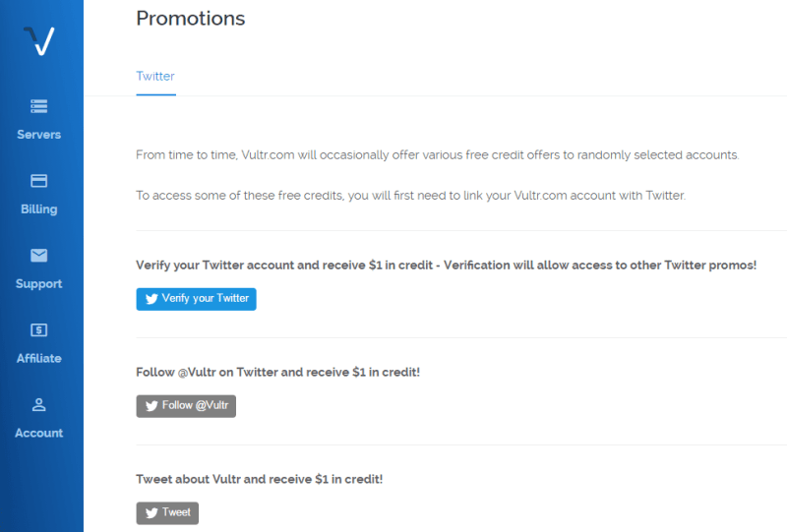Click the Support envelope icon
The height and width of the screenshot is (532, 787).
pyautogui.click(x=39, y=256)
